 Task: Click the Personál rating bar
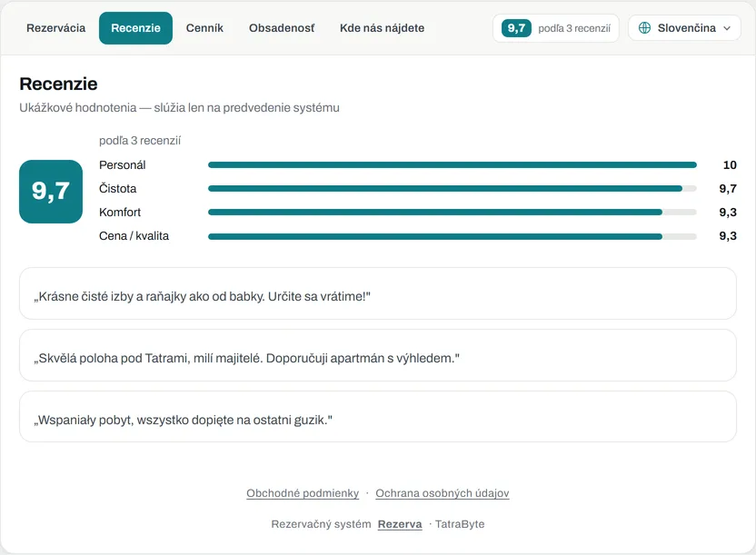453,164
